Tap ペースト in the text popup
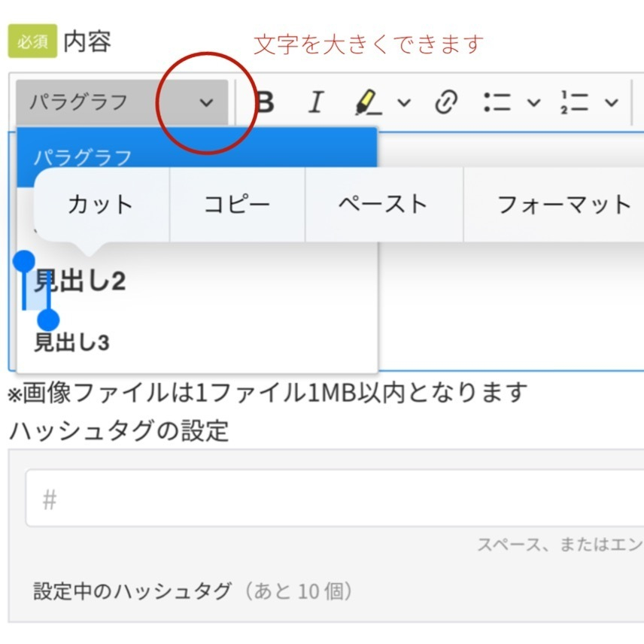 pyautogui.click(x=384, y=204)
